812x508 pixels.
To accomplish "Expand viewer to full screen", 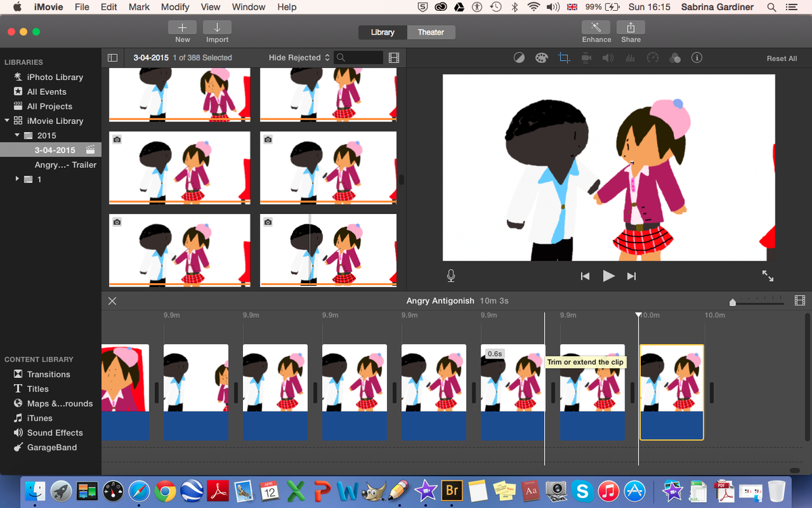I will pyautogui.click(x=767, y=276).
